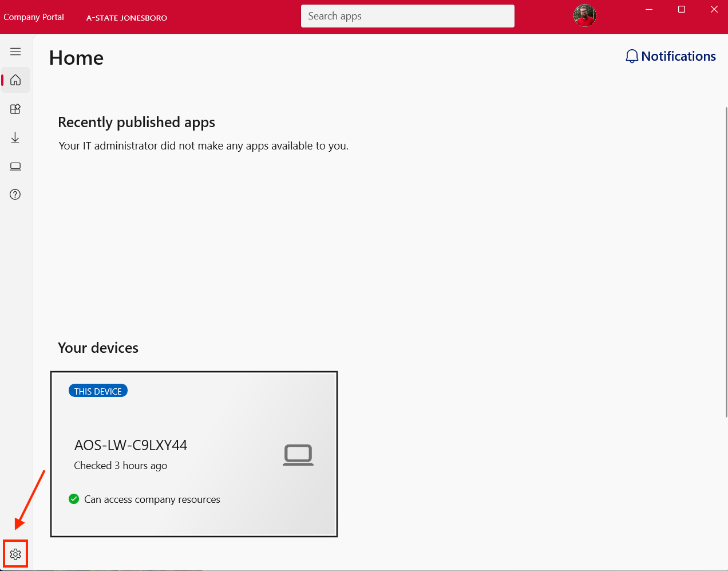Focus the Search apps field

click(407, 16)
